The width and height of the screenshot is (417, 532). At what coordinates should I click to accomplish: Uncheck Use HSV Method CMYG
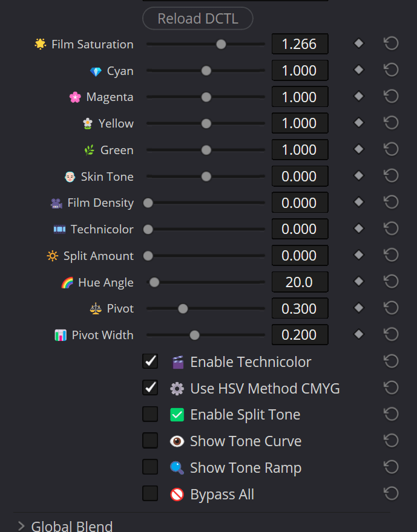[150, 387]
